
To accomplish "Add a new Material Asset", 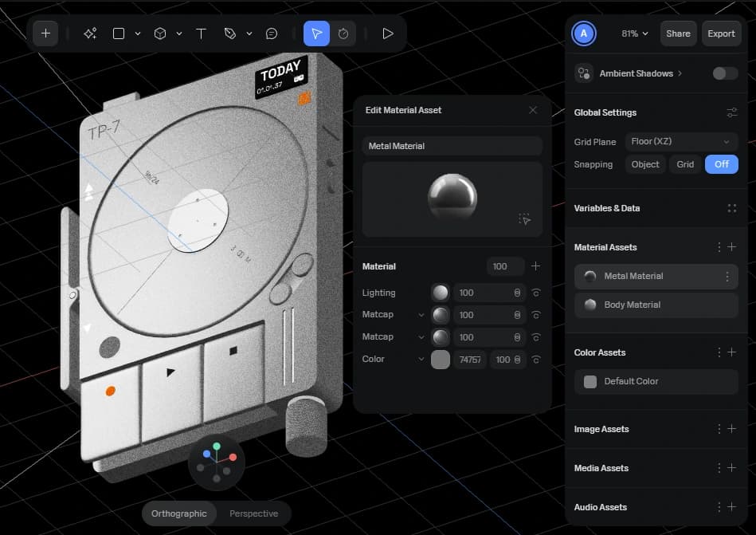I will pyautogui.click(x=731, y=247).
